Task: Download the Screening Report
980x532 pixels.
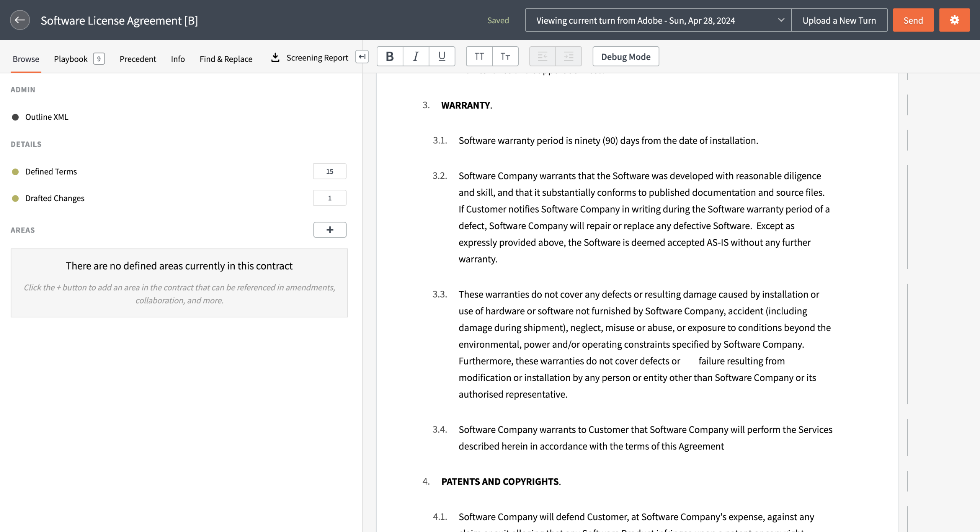Action: pos(310,58)
